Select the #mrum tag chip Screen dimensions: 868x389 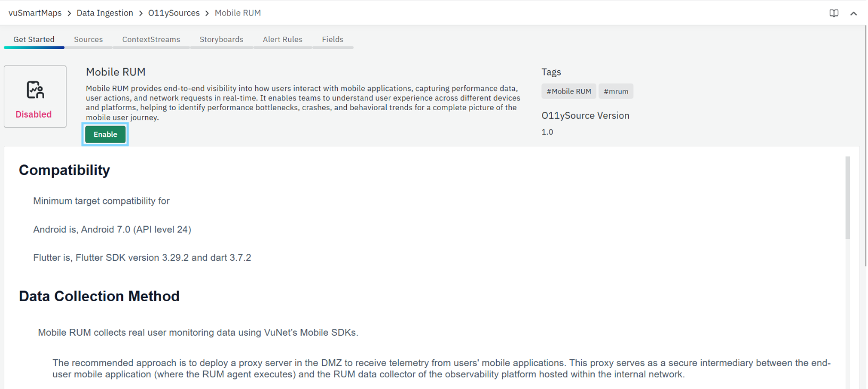click(x=616, y=91)
